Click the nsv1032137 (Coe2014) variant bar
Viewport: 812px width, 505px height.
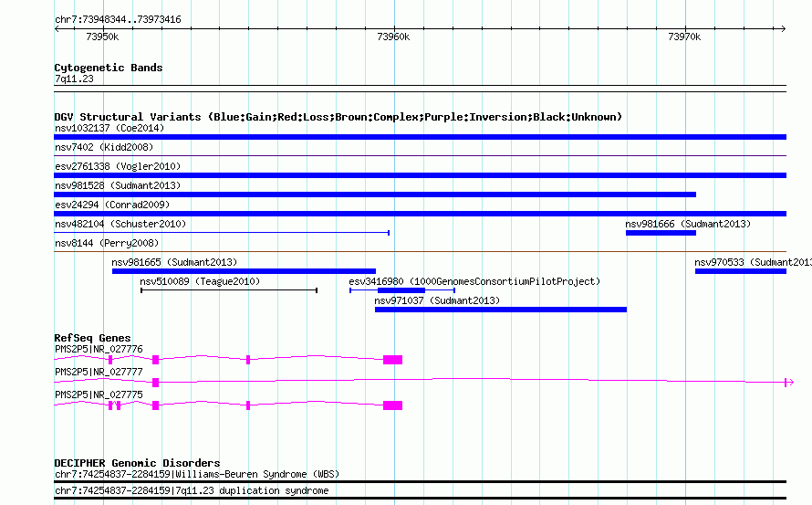tap(420, 137)
